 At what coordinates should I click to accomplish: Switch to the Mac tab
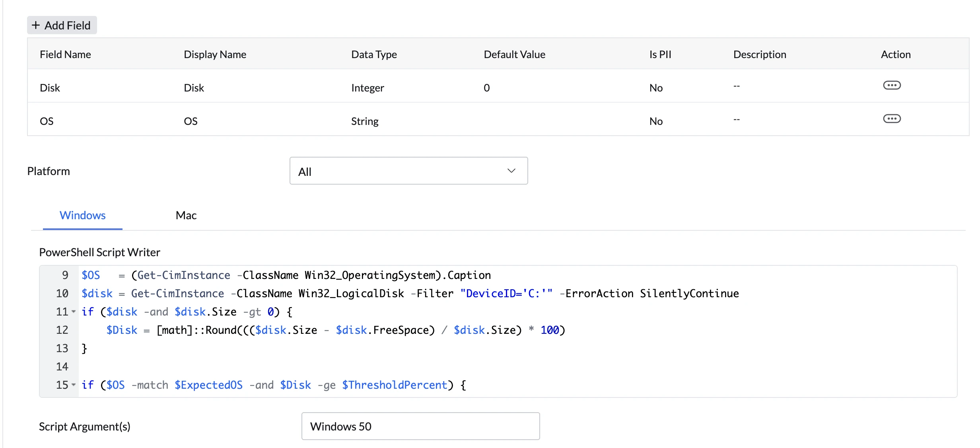coord(186,215)
